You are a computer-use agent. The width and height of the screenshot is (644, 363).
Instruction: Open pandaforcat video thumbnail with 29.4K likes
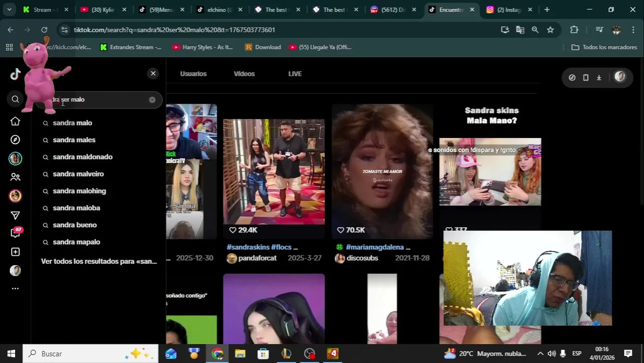point(274,171)
